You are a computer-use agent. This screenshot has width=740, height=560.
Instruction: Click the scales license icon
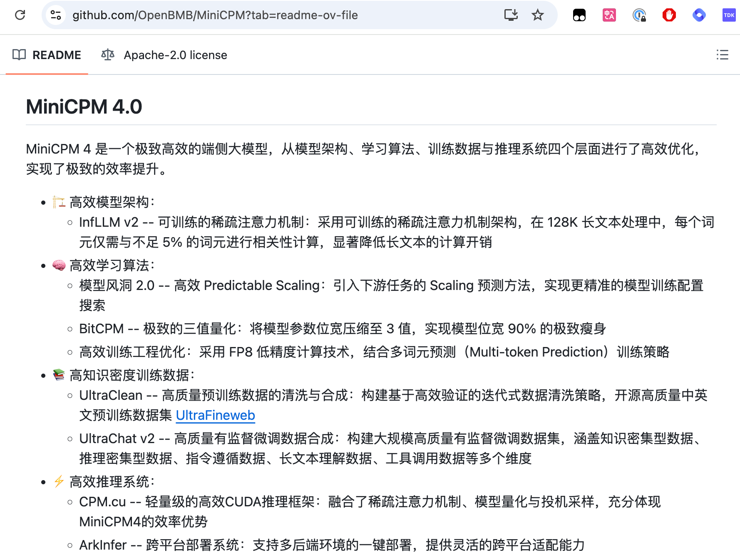point(108,55)
